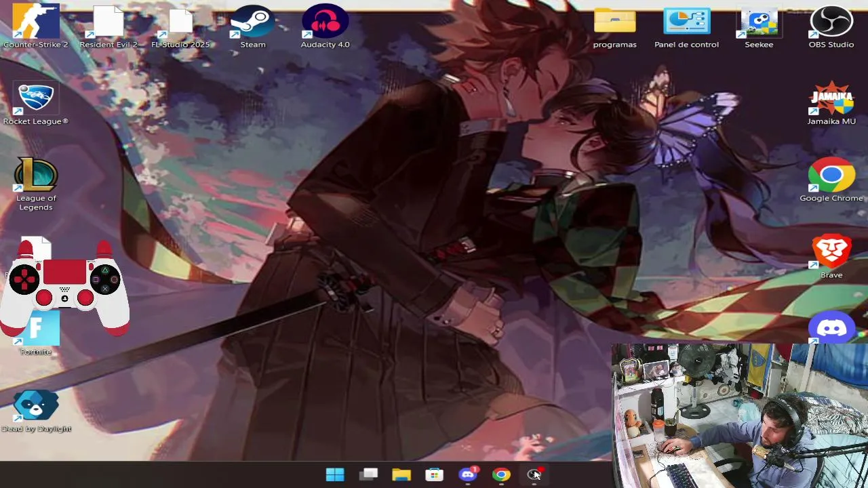Screen dimensions: 868x488
Task: Open File Explorer from the taskbar
Action: click(401, 474)
